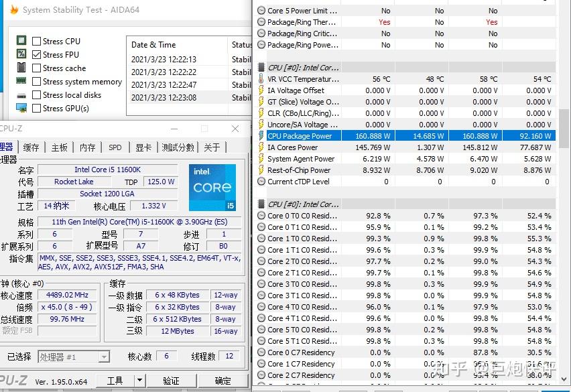571x392 pixels.
Task: Click the 4489.02 MHz core speed field
Action: coord(68,295)
